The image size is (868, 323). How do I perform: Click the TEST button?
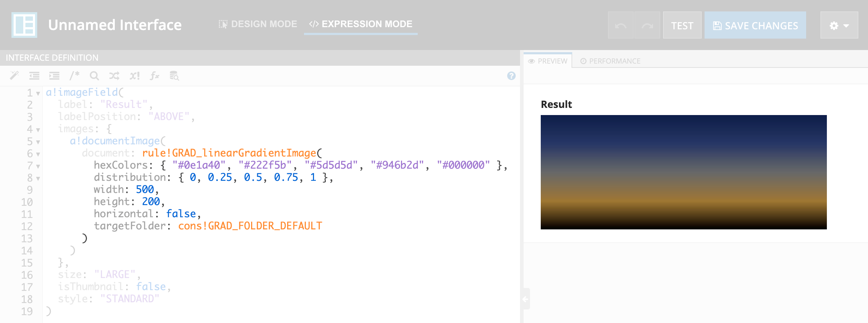click(682, 25)
